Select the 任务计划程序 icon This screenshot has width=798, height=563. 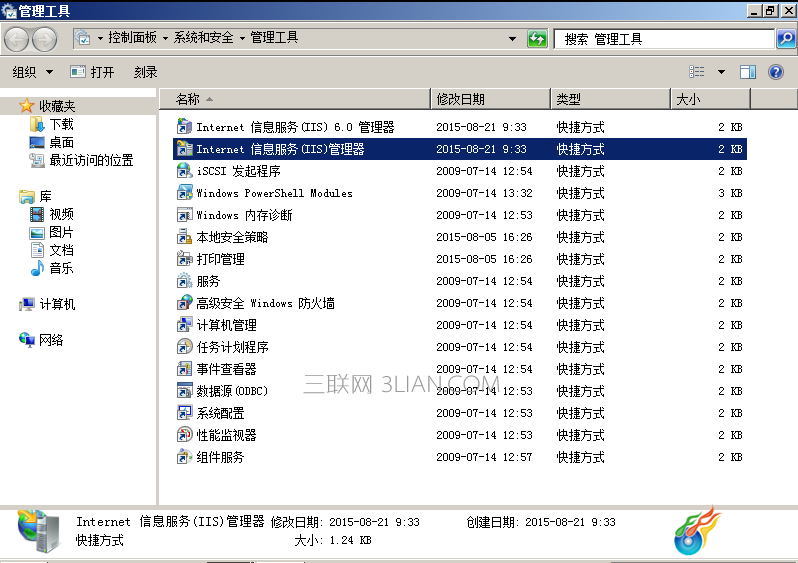pos(184,347)
